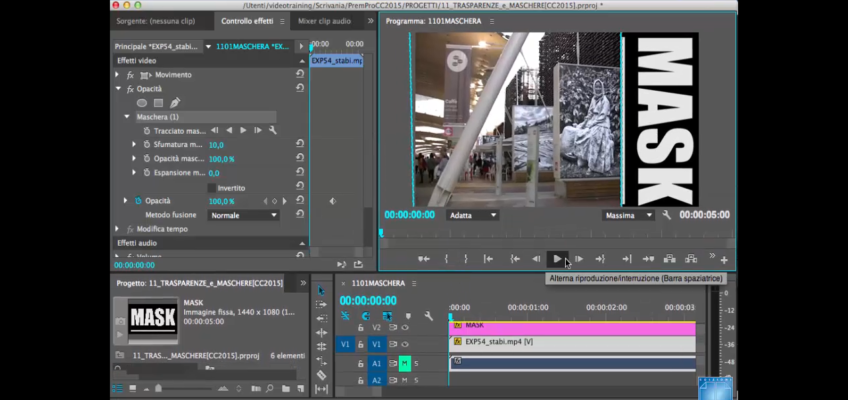Open the Adatta zoom level dropdown
The width and height of the screenshot is (848, 400).
pos(473,215)
